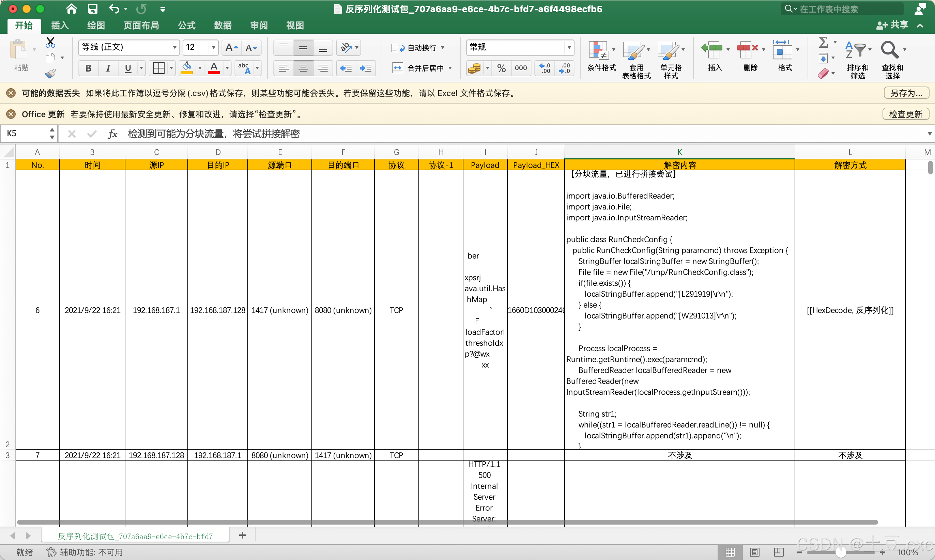This screenshot has width=935, height=560.
Task: Toggle Italic formatting
Action: pos(108,68)
